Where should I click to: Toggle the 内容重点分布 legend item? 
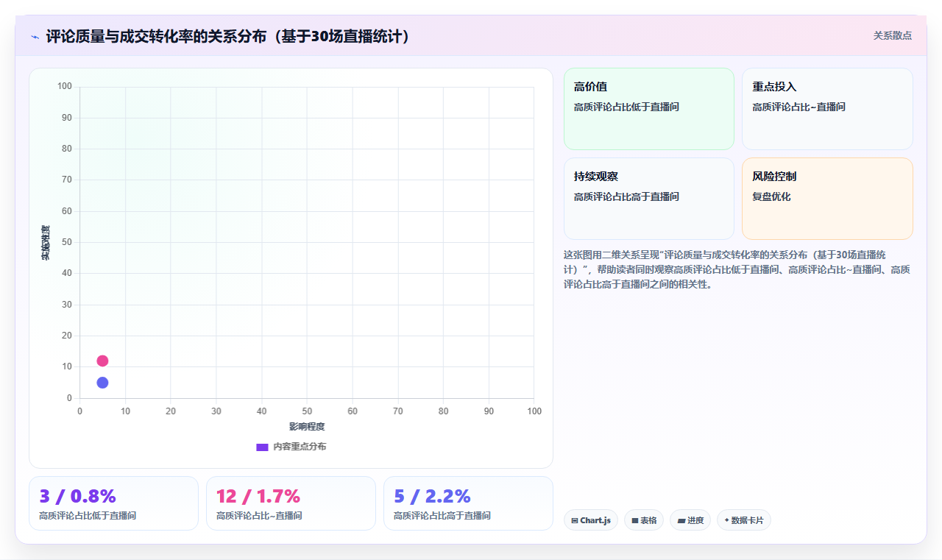(x=291, y=447)
